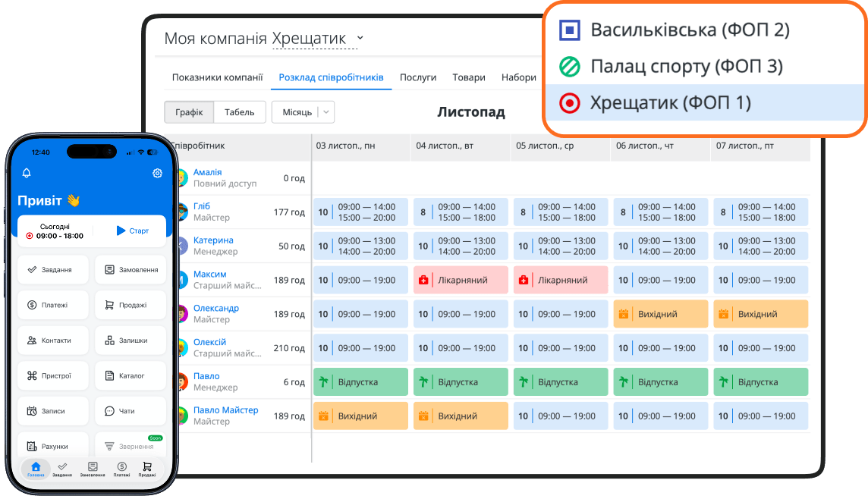Screen dimensions: 868x499
Task: Select the Палац спорту (ФОП 3) location
Action: [x=705, y=67]
